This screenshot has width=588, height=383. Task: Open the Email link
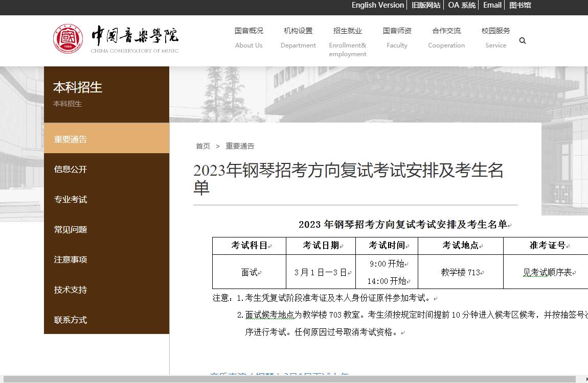click(492, 5)
